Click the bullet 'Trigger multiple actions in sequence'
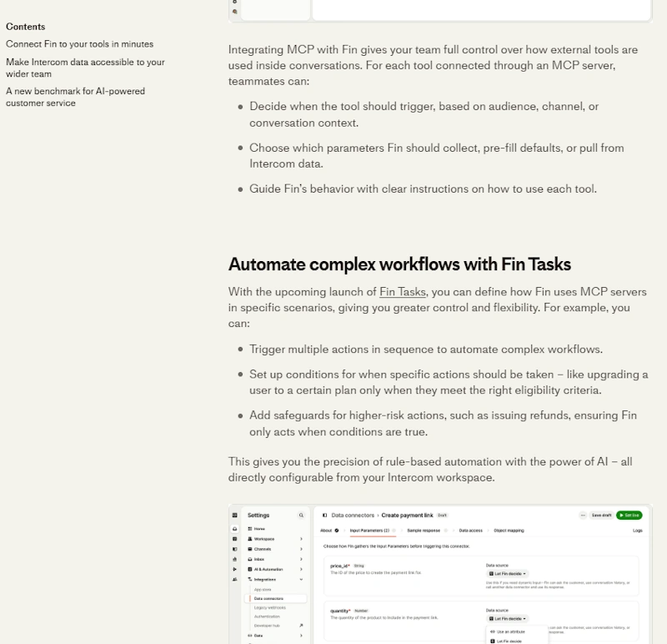Image resolution: width=667 pixels, height=644 pixels. pyautogui.click(x=426, y=349)
